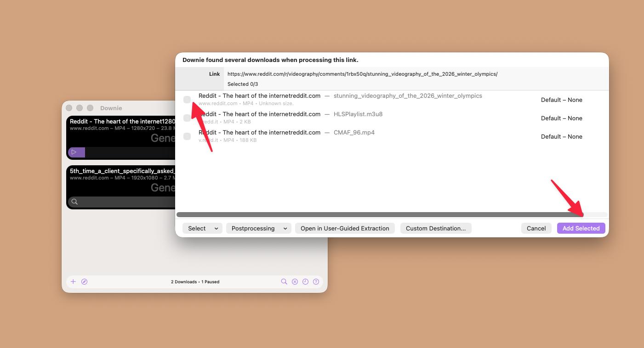Open download history via the clock icon

click(x=305, y=281)
